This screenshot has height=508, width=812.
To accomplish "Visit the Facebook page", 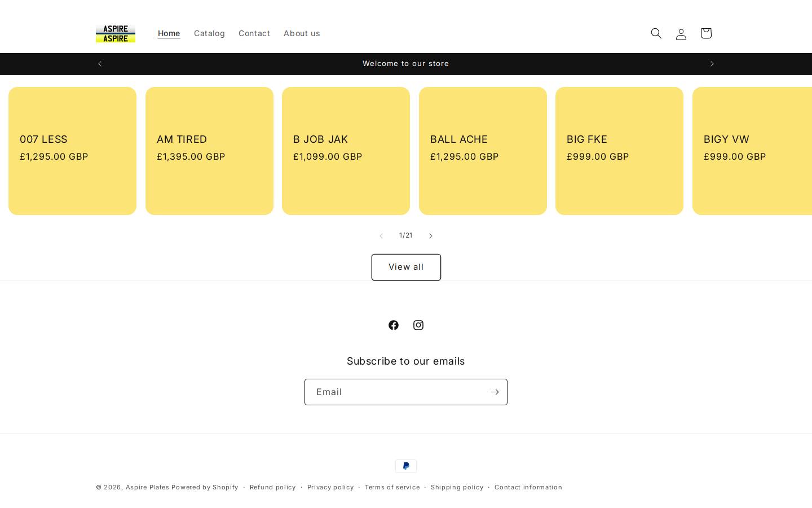I will point(394,325).
